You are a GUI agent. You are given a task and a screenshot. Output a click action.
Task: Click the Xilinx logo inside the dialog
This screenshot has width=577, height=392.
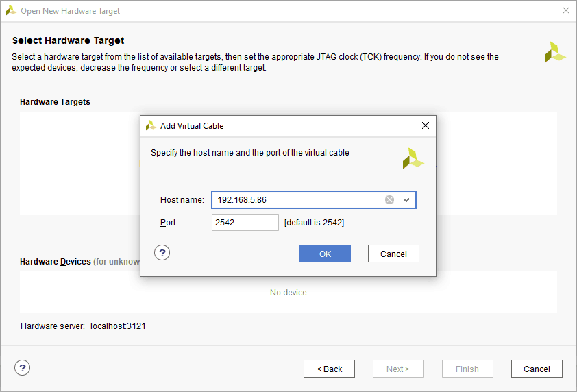click(413, 158)
